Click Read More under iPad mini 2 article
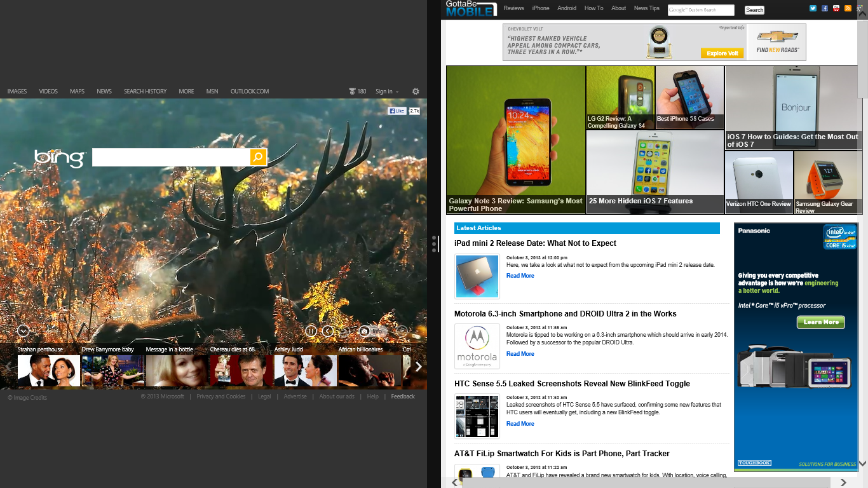 [520, 276]
